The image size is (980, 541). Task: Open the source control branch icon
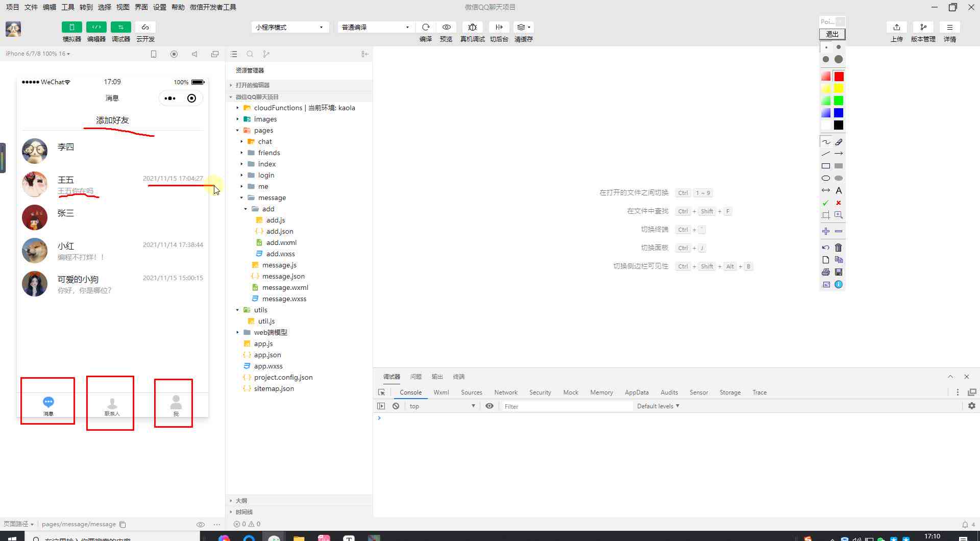click(266, 54)
